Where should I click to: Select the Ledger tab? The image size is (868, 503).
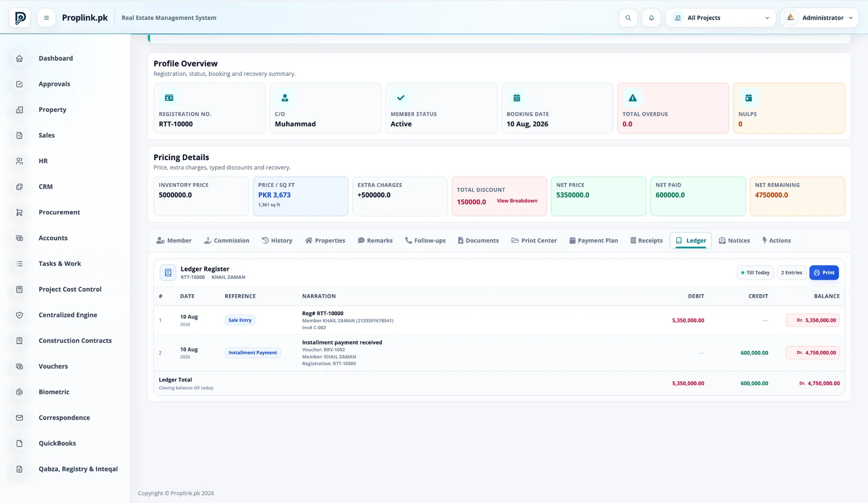coord(691,241)
